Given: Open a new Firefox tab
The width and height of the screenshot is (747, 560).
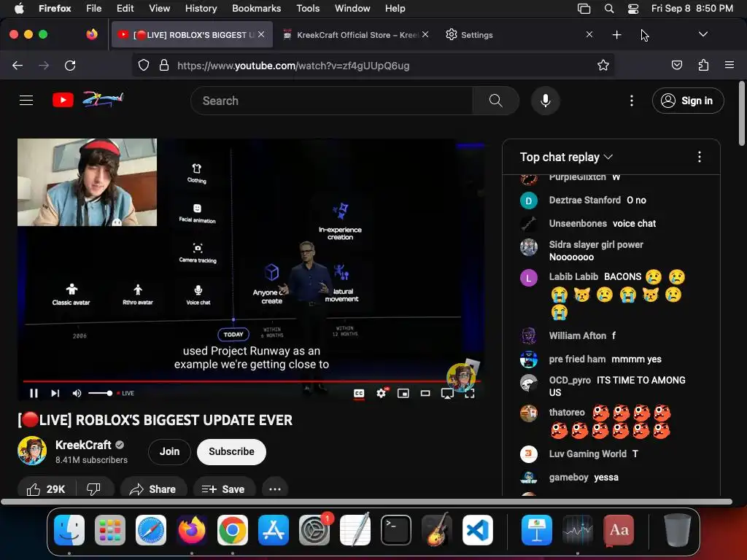Looking at the screenshot, I should [x=617, y=35].
